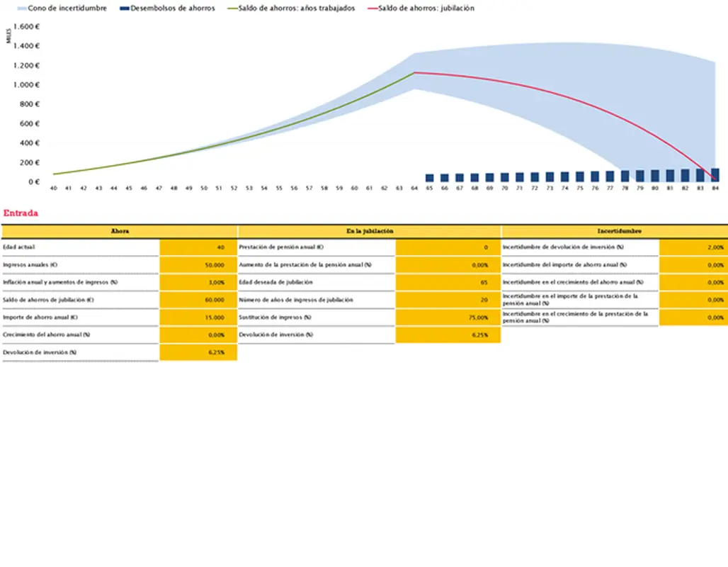This screenshot has height=567, width=728.
Task: Select the Ingresos anuales value 50.000
Action: point(198,264)
